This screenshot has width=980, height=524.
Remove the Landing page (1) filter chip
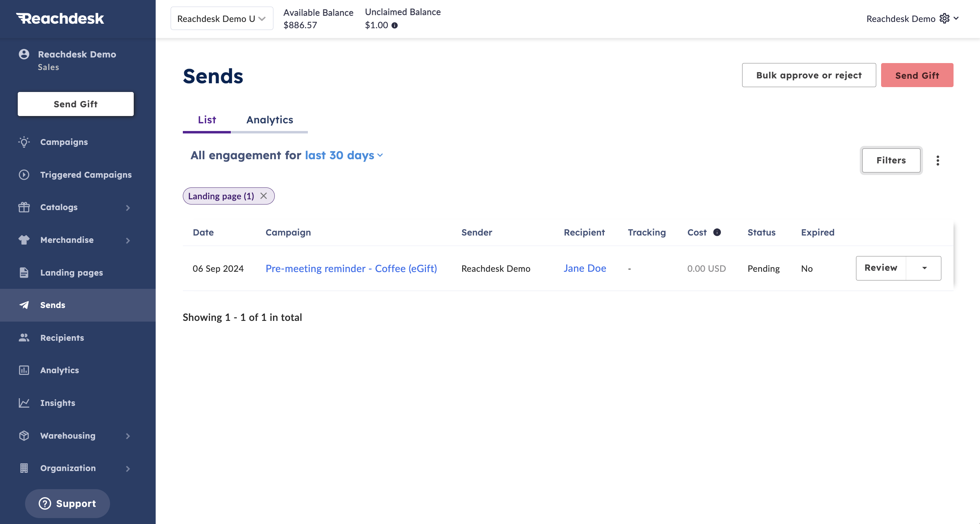[x=264, y=195]
